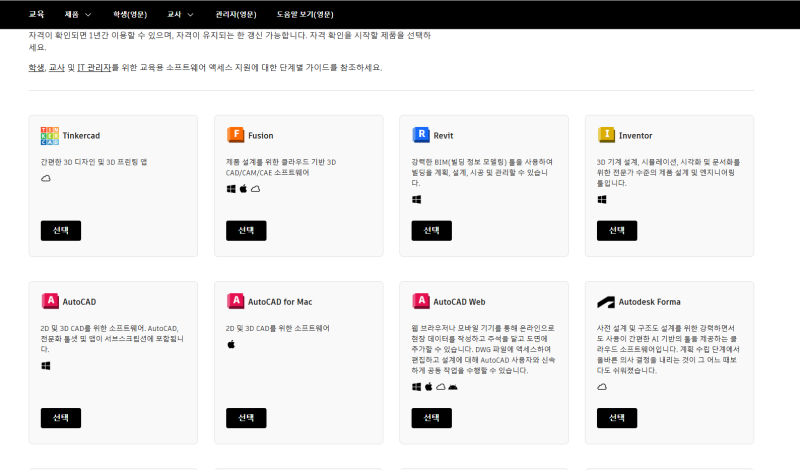Click the AutoCAD Web title text
The image size is (800, 470).
pyautogui.click(x=459, y=302)
